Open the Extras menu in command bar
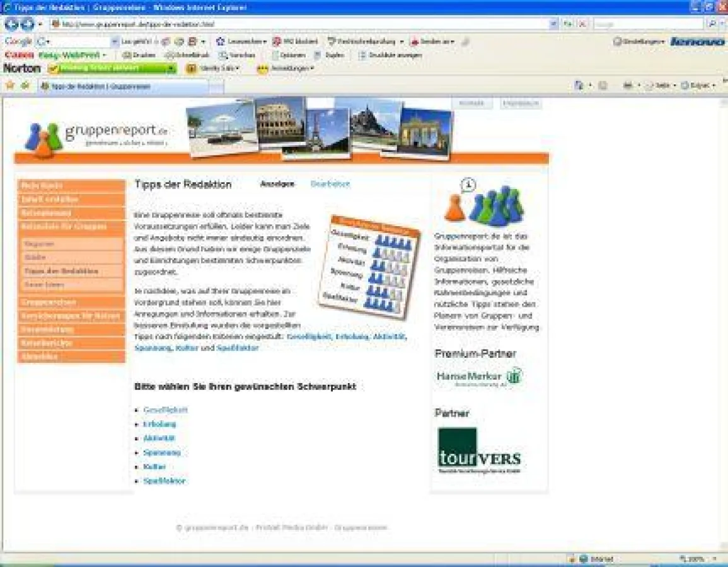The height and width of the screenshot is (567, 728). [x=697, y=86]
